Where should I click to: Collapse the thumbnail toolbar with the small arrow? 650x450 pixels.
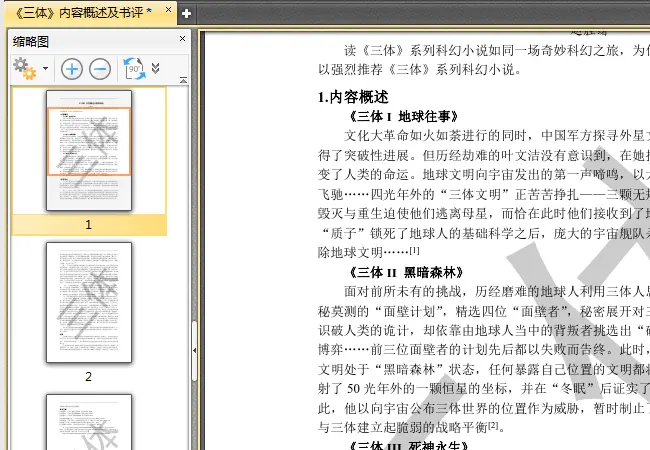183,80
